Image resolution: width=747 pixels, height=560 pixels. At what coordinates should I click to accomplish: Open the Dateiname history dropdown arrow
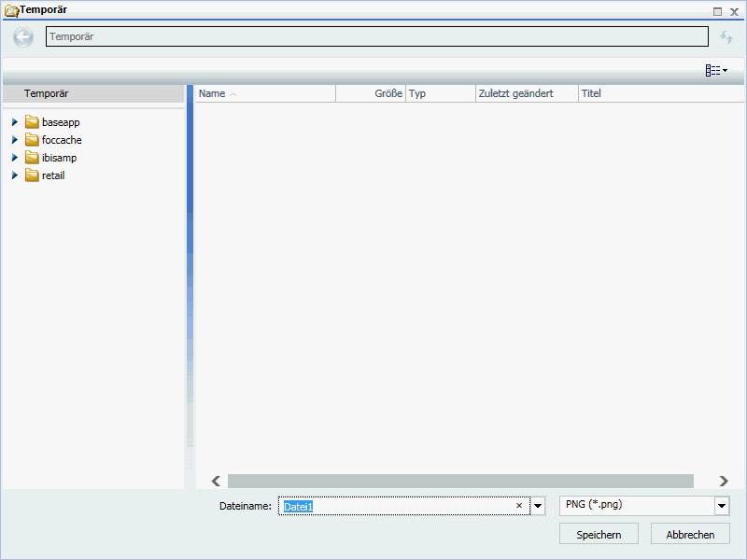[x=538, y=506]
